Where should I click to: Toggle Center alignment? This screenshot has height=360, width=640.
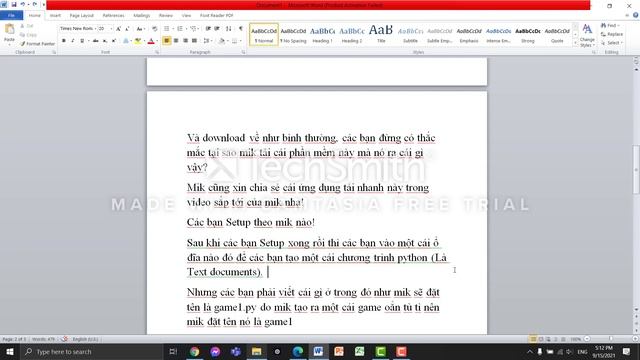click(x=176, y=41)
